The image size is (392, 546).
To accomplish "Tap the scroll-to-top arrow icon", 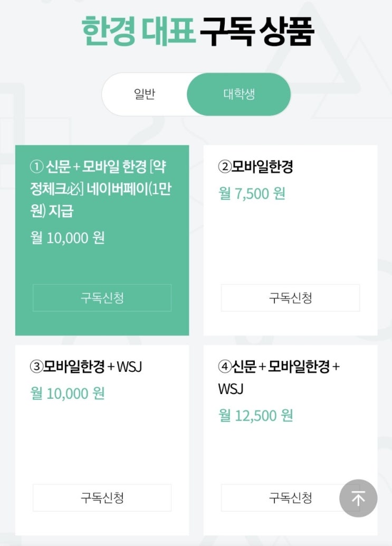I will 358,498.
